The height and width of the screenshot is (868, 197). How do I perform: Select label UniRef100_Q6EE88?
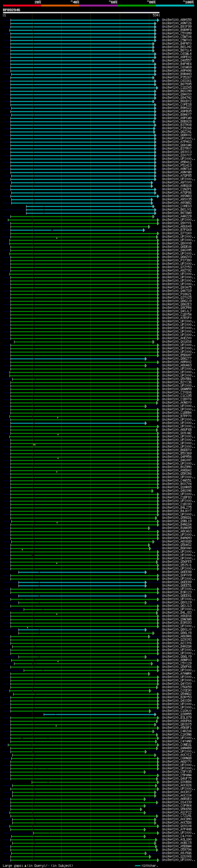(x=177, y=572)
